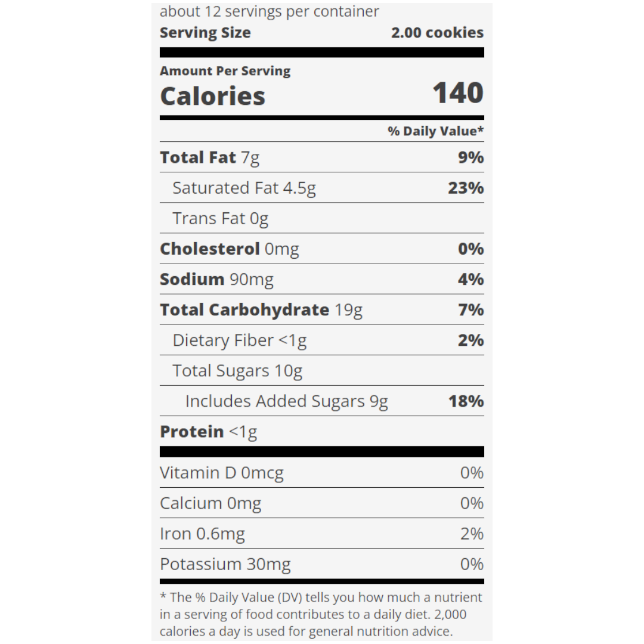Click the Serving Size label

coord(205,33)
